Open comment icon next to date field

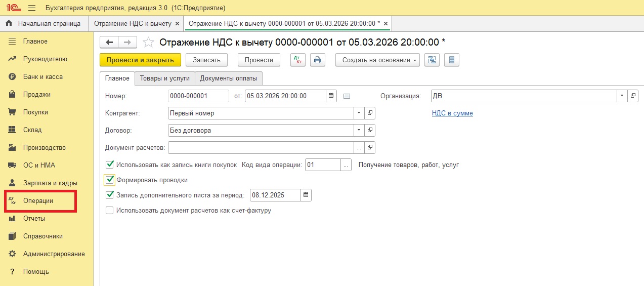pyautogui.click(x=347, y=96)
